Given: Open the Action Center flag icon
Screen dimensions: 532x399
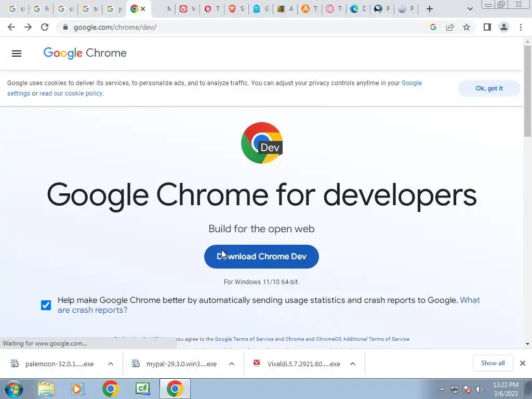Looking at the screenshot, I should click(467, 389).
